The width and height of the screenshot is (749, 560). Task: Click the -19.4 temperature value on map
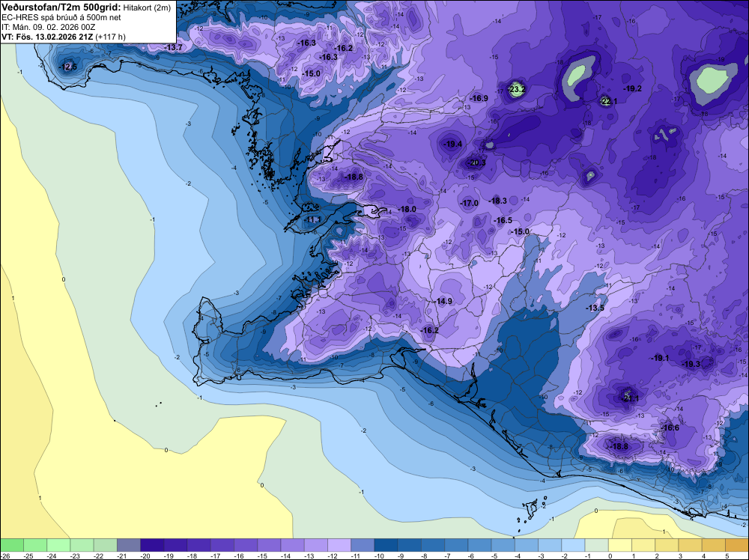453,144
